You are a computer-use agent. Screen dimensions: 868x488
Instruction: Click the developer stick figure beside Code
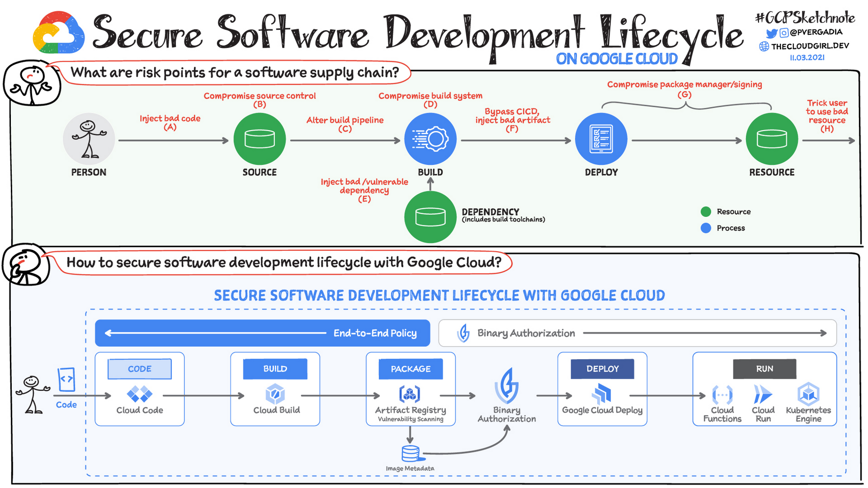33,394
